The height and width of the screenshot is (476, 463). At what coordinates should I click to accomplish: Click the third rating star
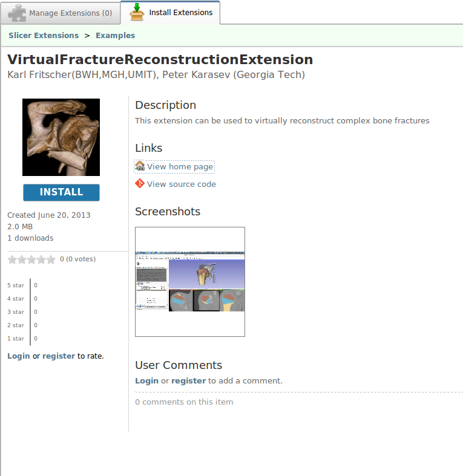(x=31, y=259)
